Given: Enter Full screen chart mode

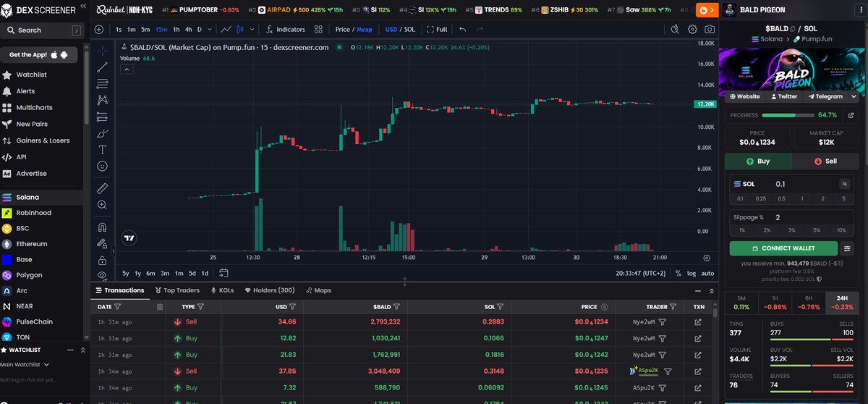Looking at the screenshot, I should 437,30.
